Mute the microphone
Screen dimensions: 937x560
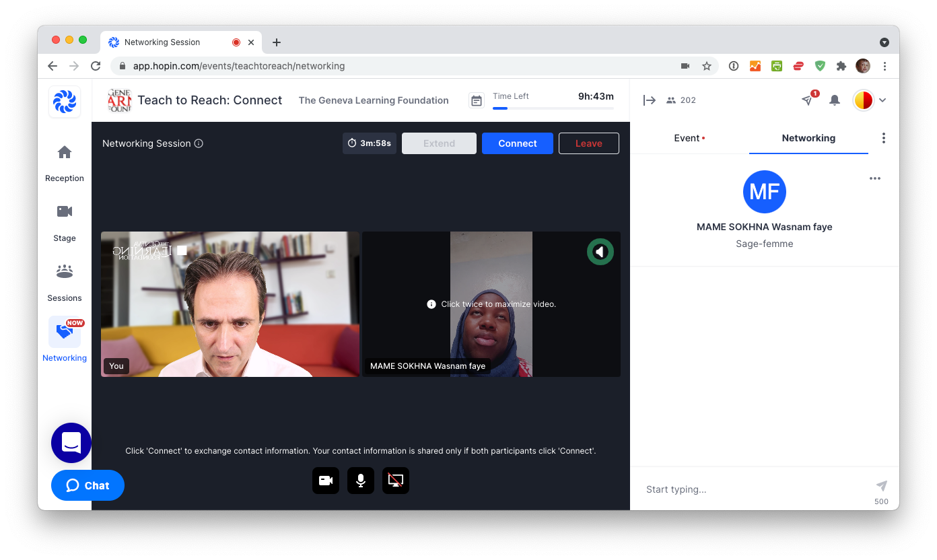point(361,481)
